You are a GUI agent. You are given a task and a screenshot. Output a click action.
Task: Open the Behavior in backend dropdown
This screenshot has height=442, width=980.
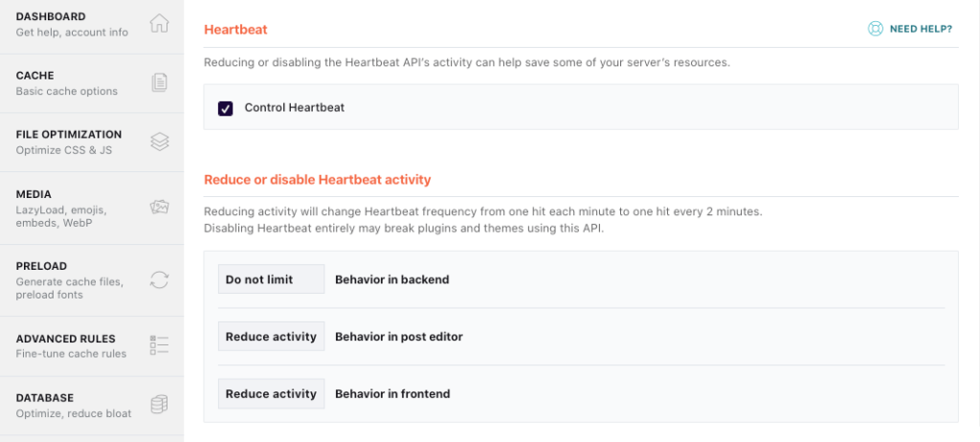coord(271,279)
